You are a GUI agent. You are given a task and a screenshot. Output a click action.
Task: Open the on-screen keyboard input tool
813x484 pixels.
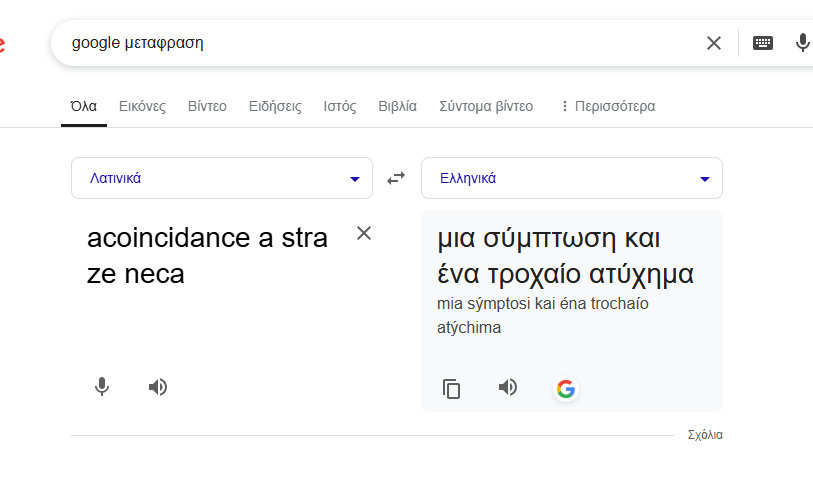point(763,43)
